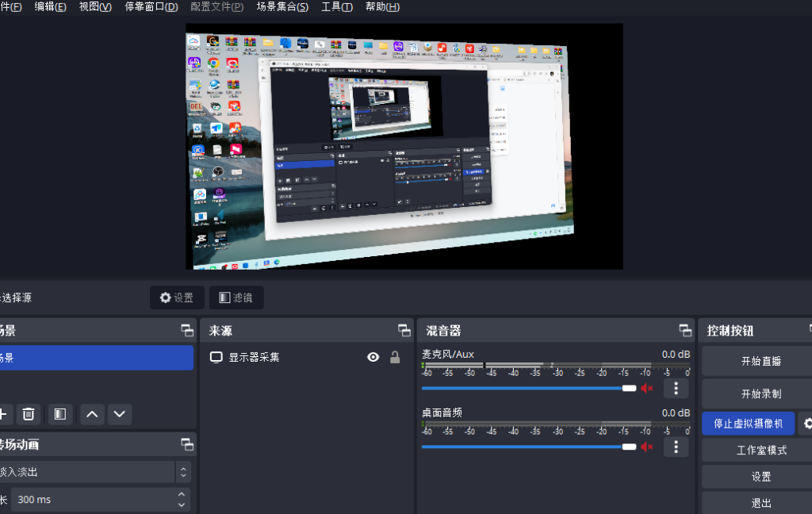Delete the selected scene using trash icon
812x514 pixels.
click(29, 414)
